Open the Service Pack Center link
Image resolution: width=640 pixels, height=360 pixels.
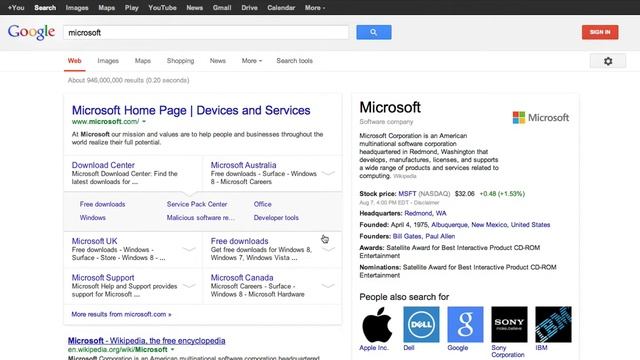click(197, 204)
